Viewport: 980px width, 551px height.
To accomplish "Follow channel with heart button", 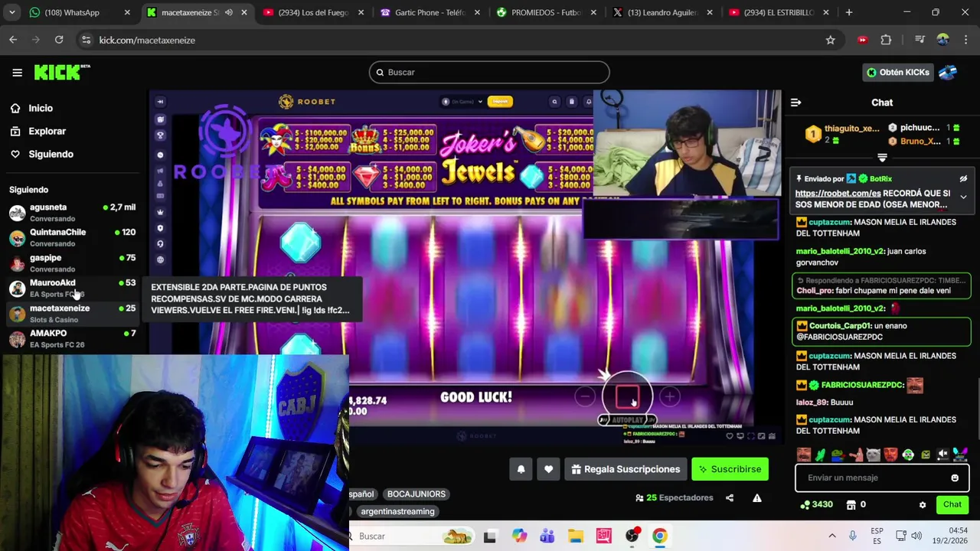I will point(548,469).
